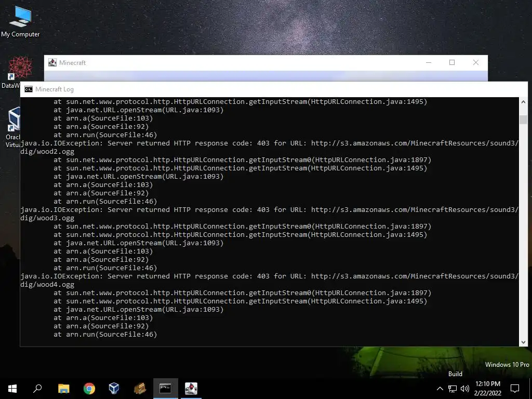Open the My Computer desktop icon
This screenshot has width=532, height=399.
click(20, 21)
